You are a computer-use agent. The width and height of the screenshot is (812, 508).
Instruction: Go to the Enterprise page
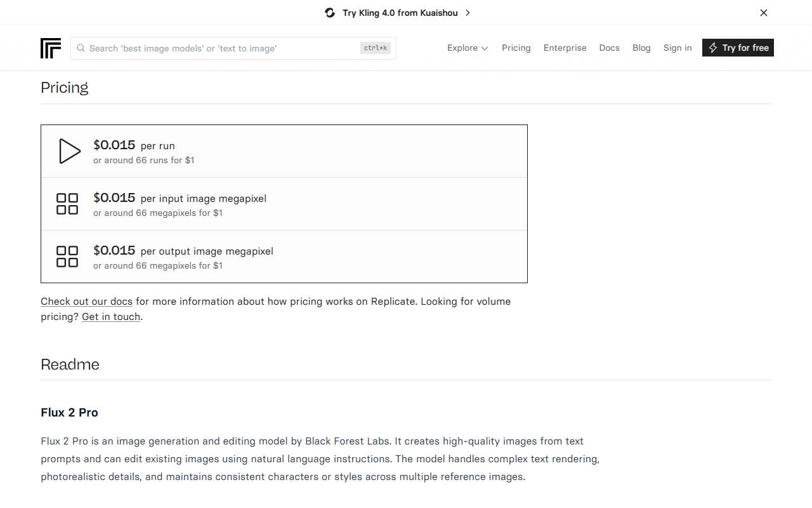point(565,48)
